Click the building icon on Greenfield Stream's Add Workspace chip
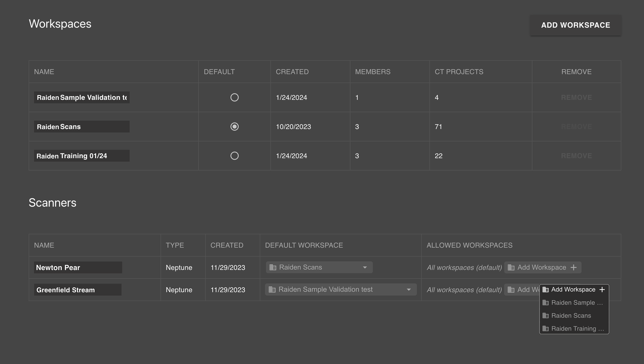 click(511, 290)
